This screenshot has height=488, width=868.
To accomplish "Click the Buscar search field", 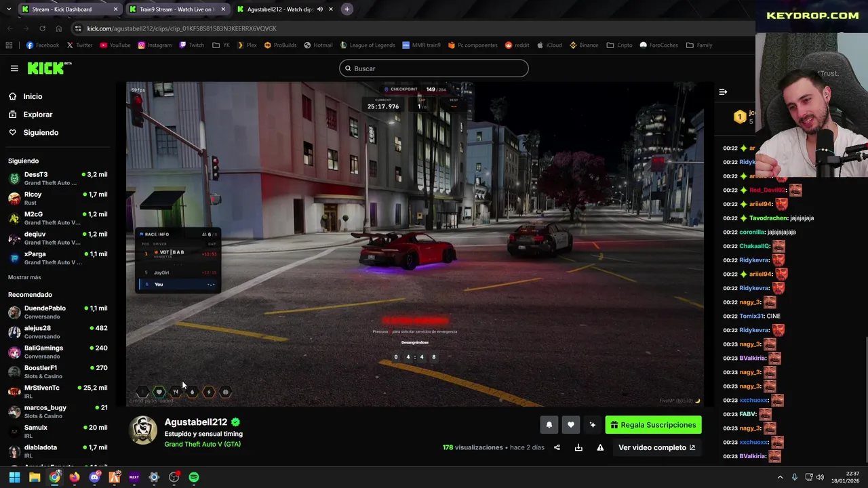I will point(434,68).
